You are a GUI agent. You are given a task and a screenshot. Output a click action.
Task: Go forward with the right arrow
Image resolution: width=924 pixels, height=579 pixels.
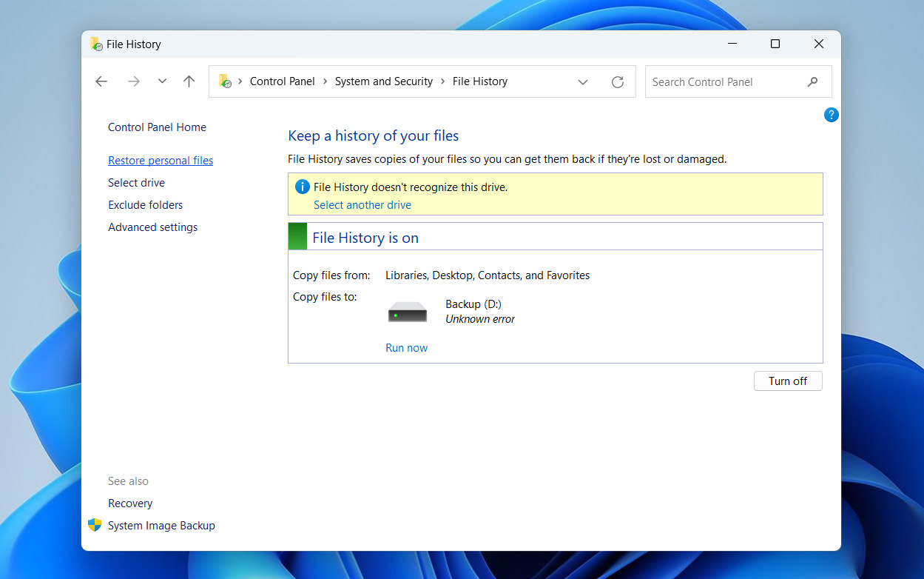point(134,81)
